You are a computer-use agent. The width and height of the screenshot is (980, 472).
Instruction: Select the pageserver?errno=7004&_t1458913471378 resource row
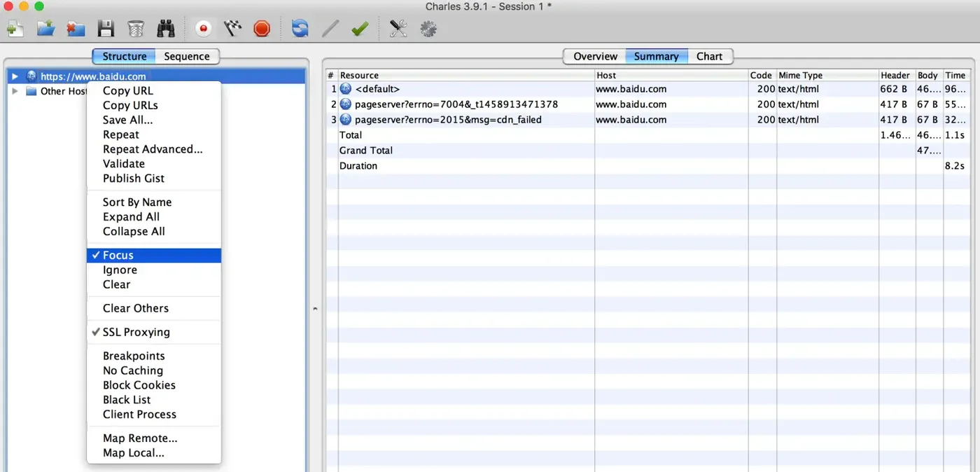648,104
